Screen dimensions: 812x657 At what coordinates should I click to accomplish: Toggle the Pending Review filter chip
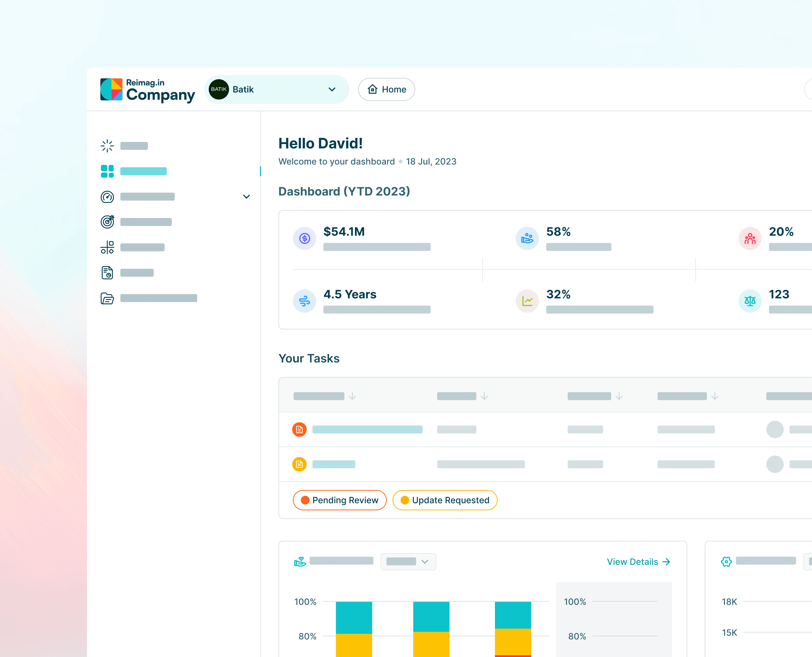(339, 500)
